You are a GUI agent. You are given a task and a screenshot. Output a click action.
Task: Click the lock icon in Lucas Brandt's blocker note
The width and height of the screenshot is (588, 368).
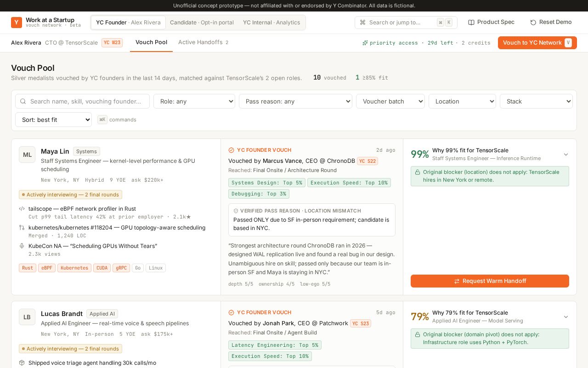(418, 334)
